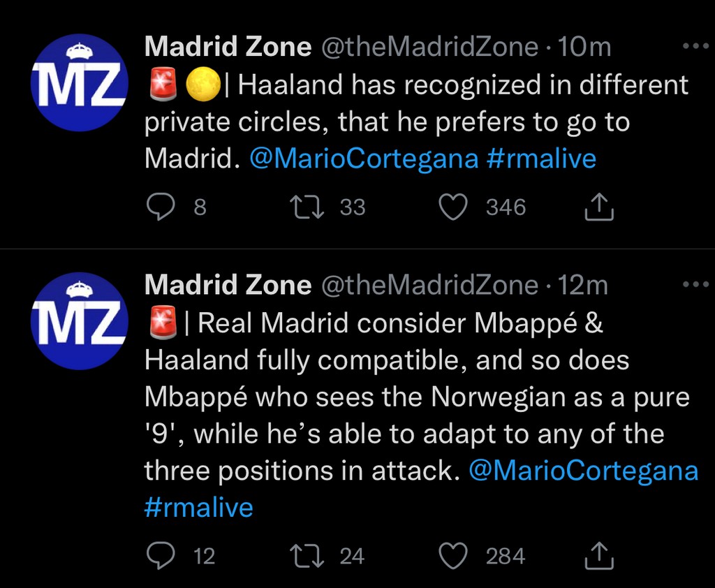Open Madrid Zone avatar on the second tweet
This screenshot has height=588, width=715.
[79, 321]
